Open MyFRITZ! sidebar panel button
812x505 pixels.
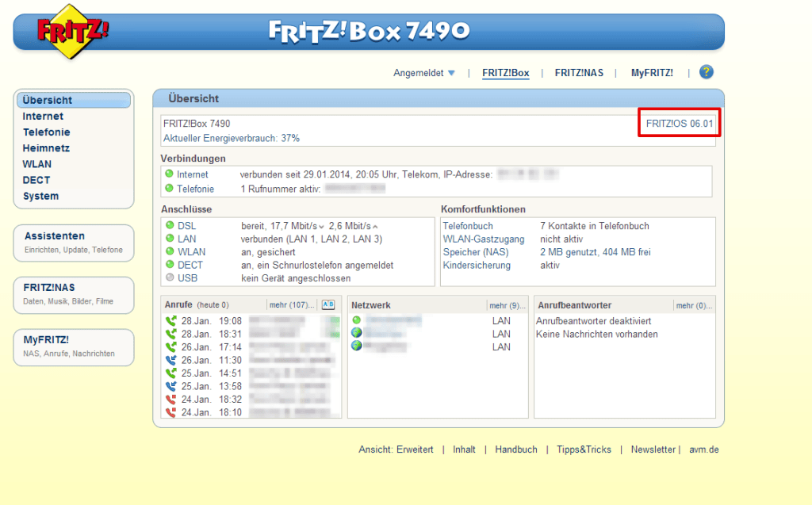(74, 347)
